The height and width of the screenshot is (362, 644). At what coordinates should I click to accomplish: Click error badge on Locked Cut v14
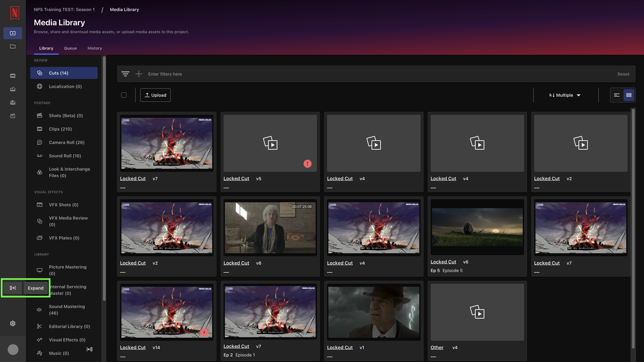coord(204,333)
